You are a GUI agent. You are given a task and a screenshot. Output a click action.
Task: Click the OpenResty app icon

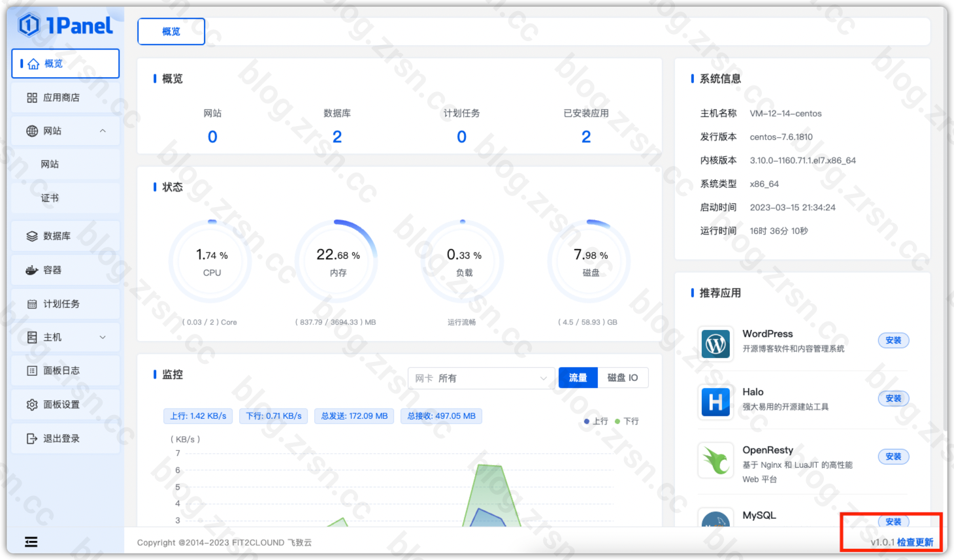point(715,460)
